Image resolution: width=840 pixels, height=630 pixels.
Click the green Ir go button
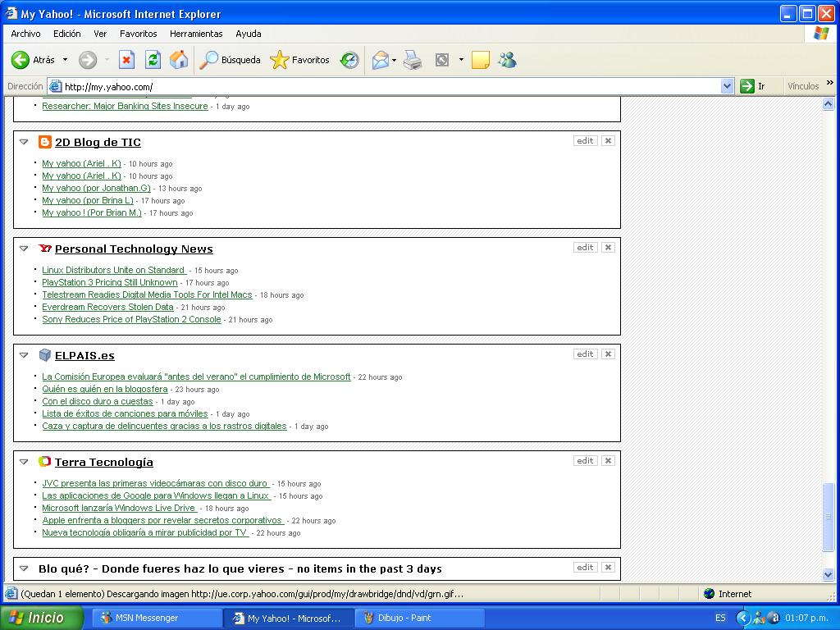(752, 86)
